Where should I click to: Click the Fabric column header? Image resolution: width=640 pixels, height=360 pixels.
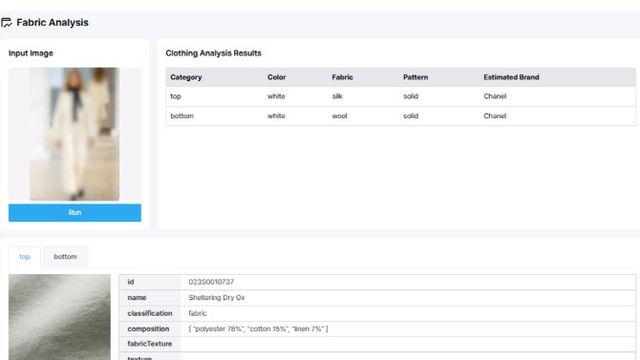coord(342,77)
